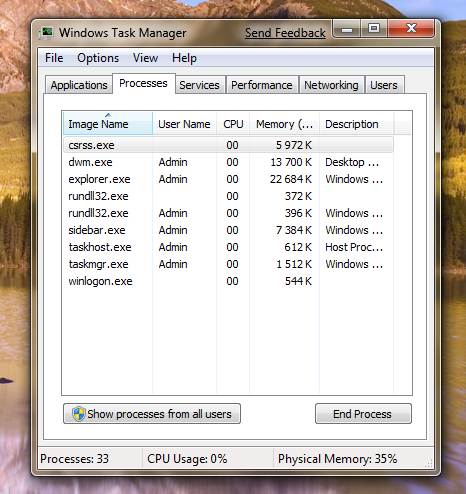Switch to the Performance tab
The height and width of the screenshot is (494, 466).
coord(262,85)
